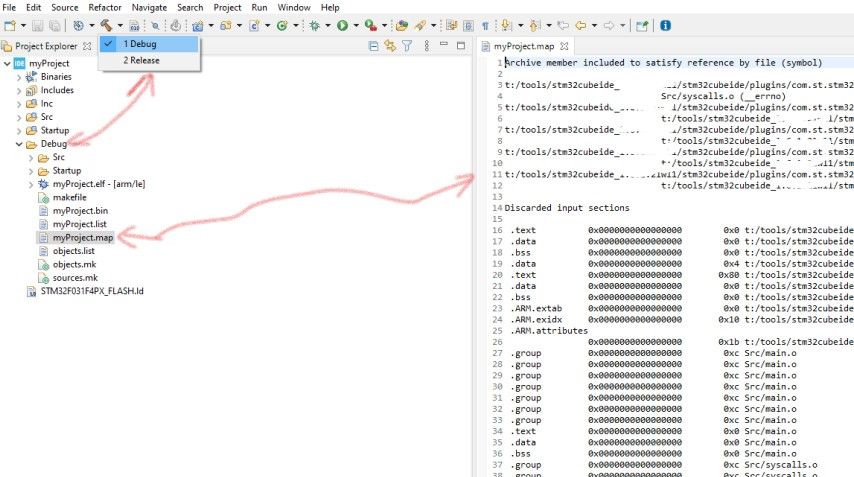Click the hammer Build icon
This screenshot has width=854, height=477.
click(x=106, y=26)
